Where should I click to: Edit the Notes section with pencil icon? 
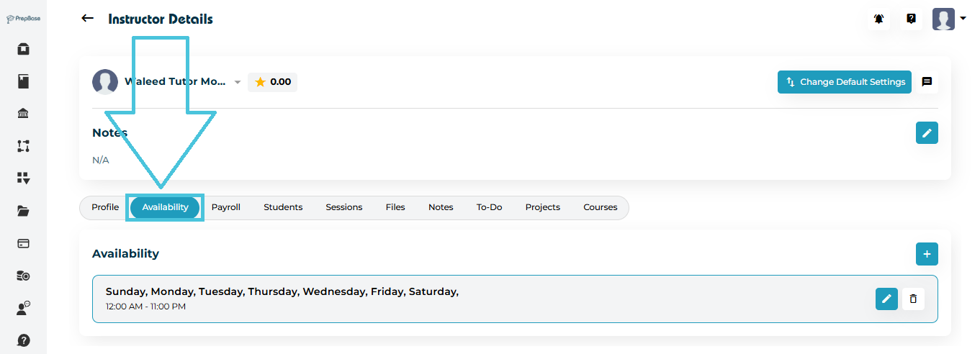point(927,133)
